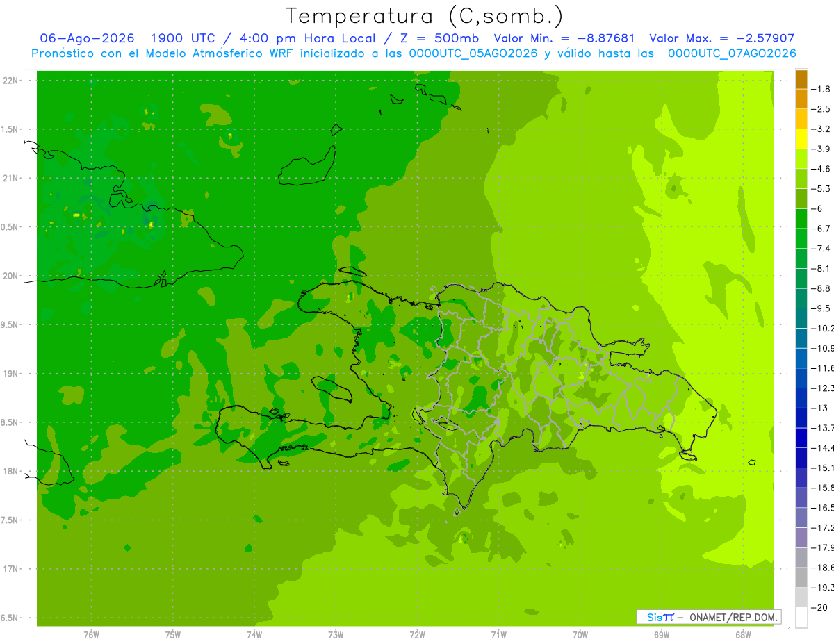The height and width of the screenshot is (644, 834).
Task: Click the date '06-Ago-2026' in header
Action: pyautogui.click(x=88, y=38)
